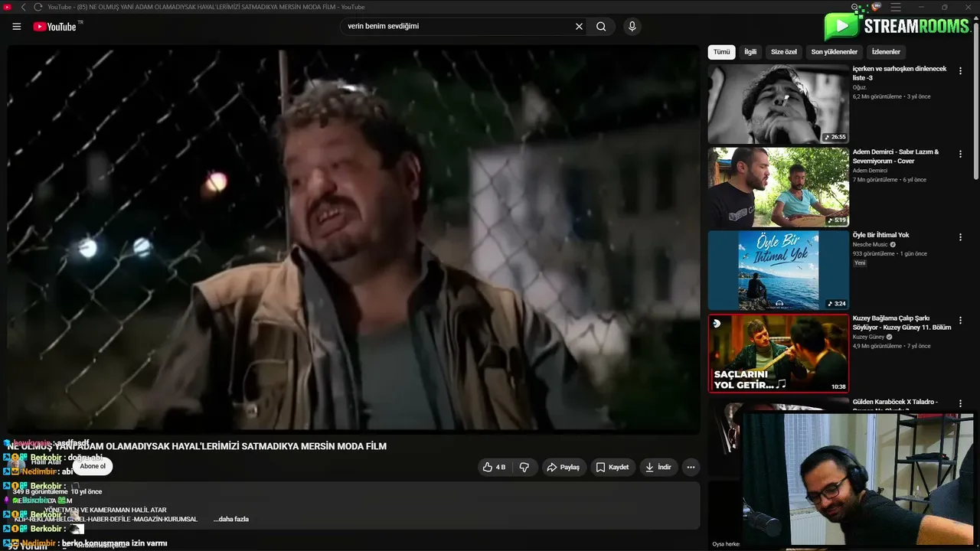Screen dimensions: 980x551
Task: Open options for Gülden Karaböcek video
Action: click(960, 403)
